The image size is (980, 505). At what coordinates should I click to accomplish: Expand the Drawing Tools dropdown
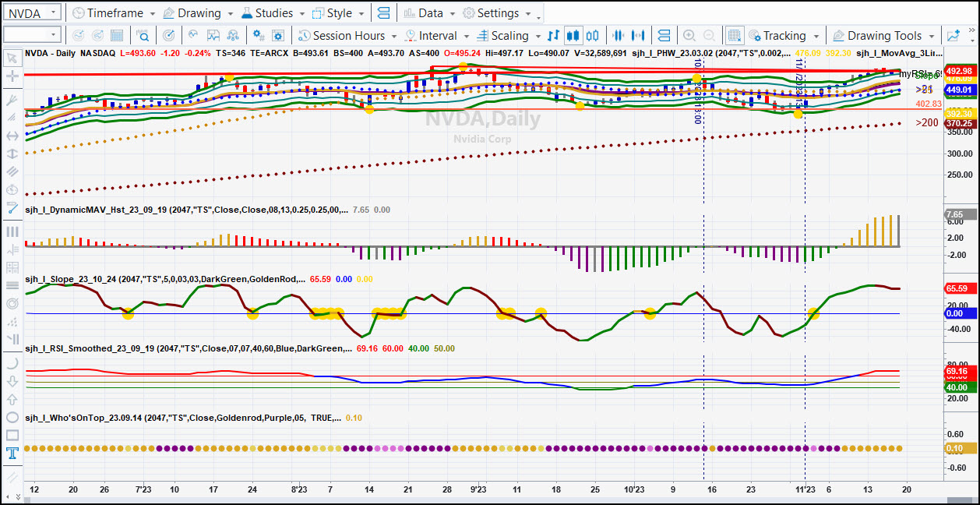point(884,36)
